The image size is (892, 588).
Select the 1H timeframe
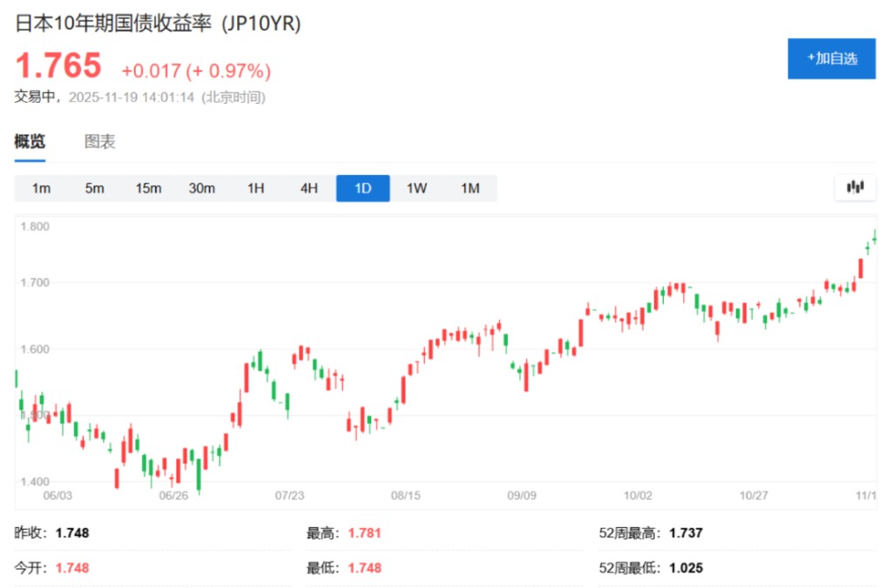coord(255,188)
